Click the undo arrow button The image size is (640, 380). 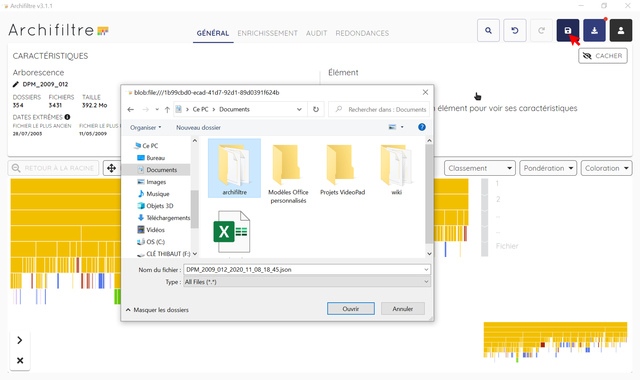coord(515,31)
